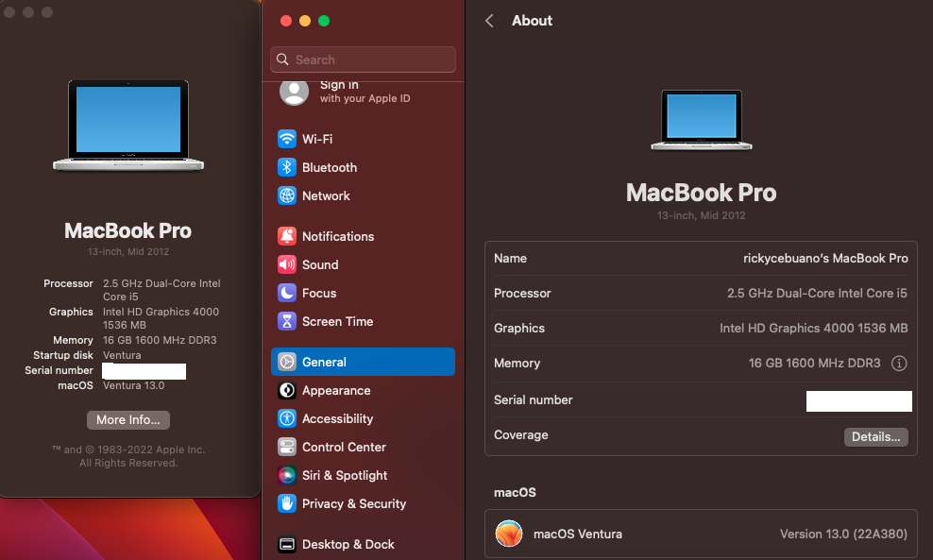Click the Siri & Spotlight icon

tap(287, 476)
